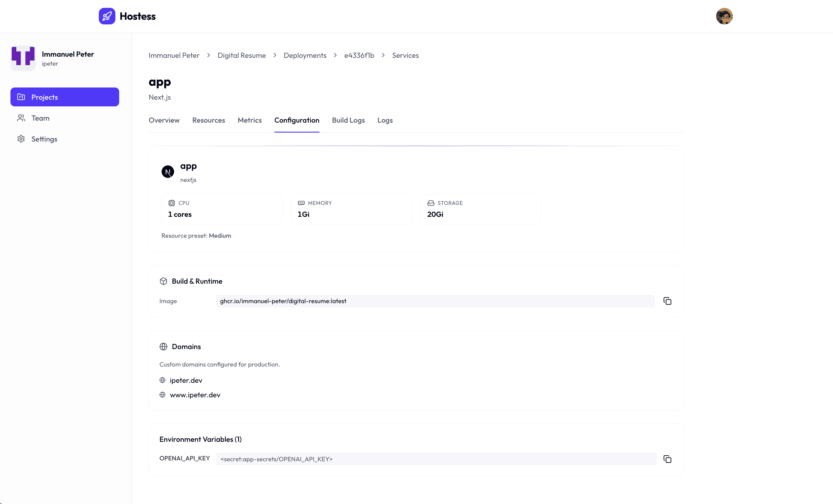Click the 'Next.js' subtitle under app title
The height and width of the screenshot is (504, 833).
(160, 97)
